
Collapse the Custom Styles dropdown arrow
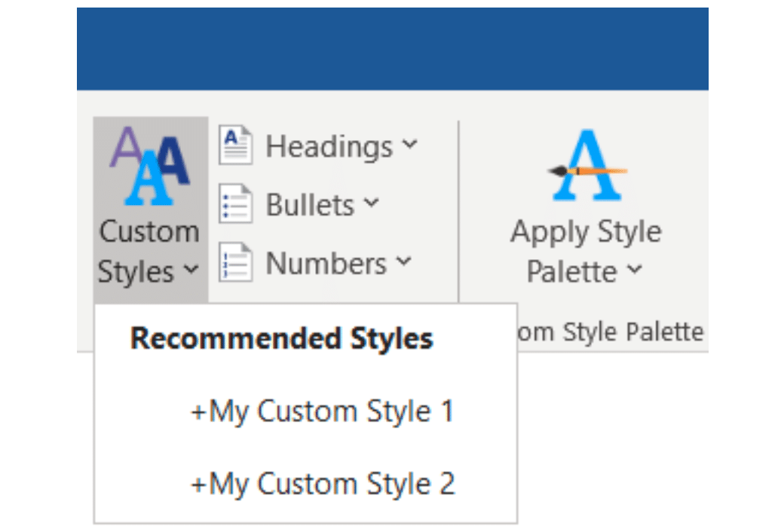(x=191, y=270)
